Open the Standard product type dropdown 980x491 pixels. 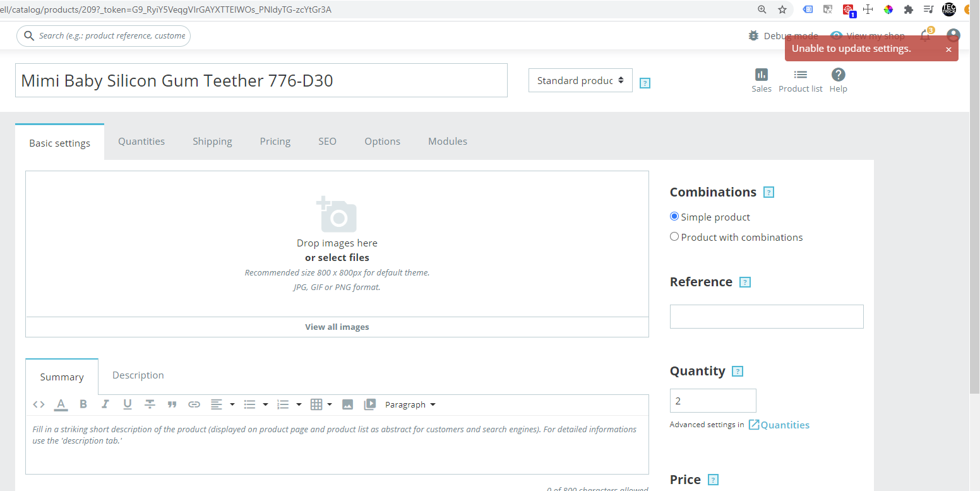click(580, 80)
